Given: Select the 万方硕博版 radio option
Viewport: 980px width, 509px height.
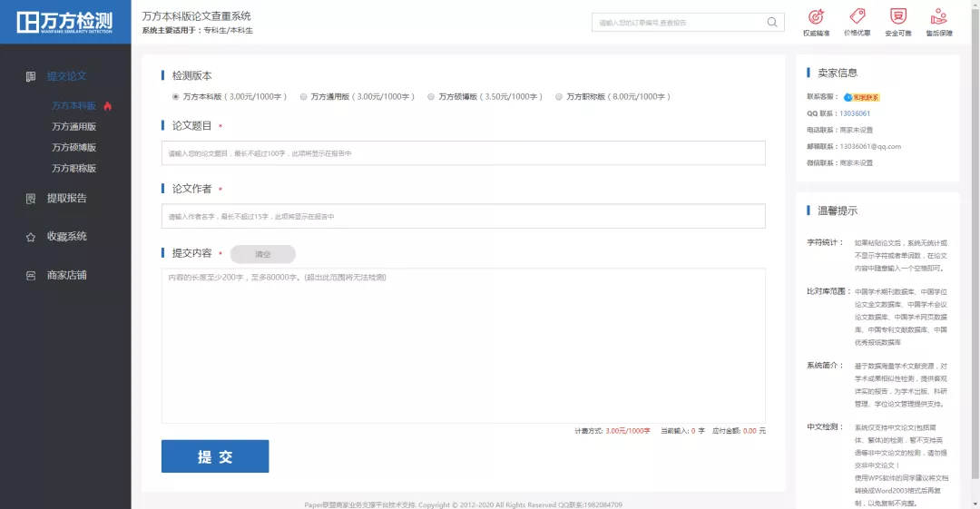Looking at the screenshot, I should [431, 96].
